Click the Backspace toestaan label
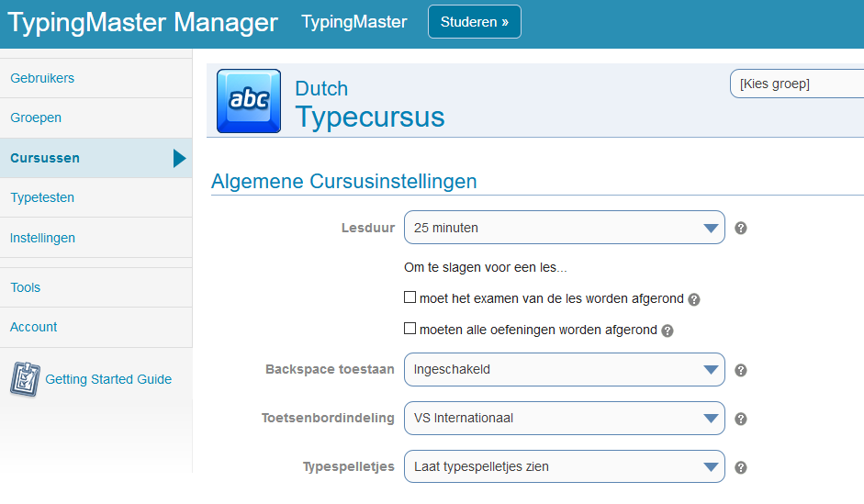 (x=330, y=370)
